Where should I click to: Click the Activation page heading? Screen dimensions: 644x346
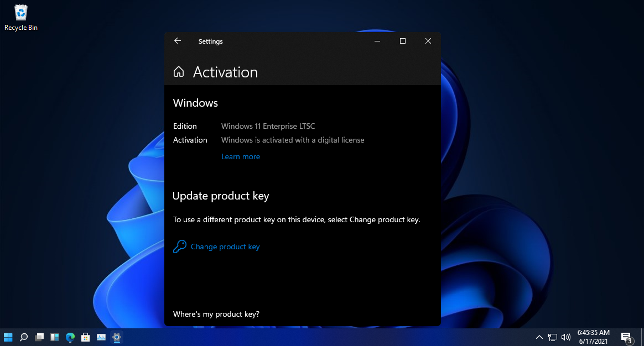pyautogui.click(x=226, y=72)
